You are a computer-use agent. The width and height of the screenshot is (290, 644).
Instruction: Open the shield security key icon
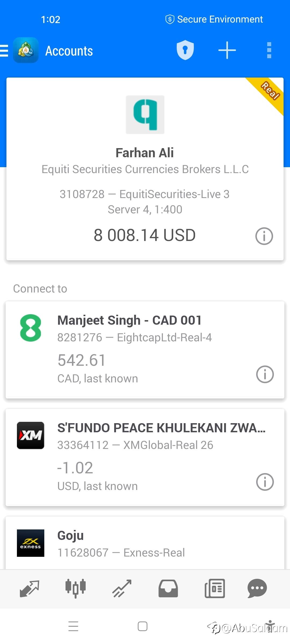point(185,50)
